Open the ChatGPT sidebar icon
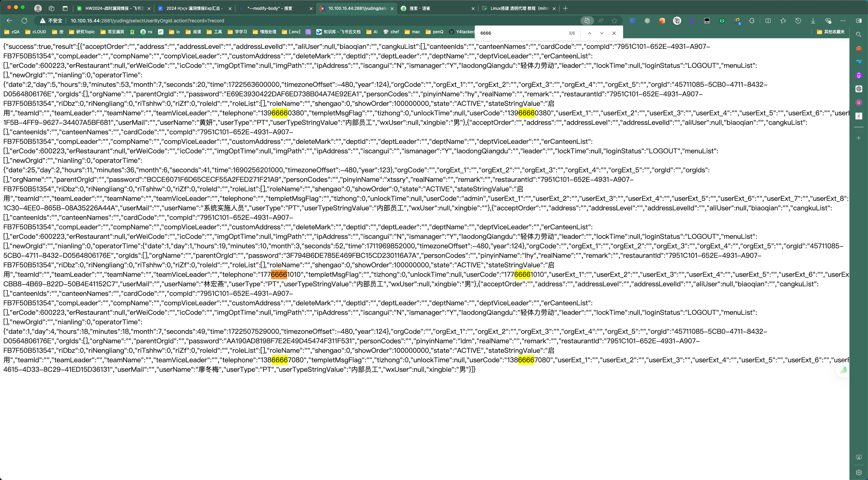This screenshot has width=868, height=480. point(859,89)
